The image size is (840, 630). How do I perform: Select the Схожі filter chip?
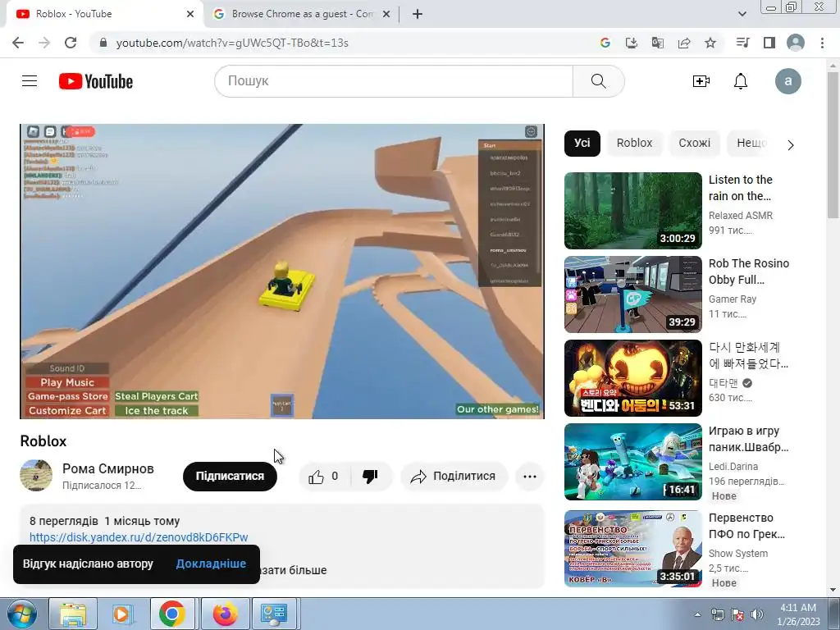(x=694, y=143)
